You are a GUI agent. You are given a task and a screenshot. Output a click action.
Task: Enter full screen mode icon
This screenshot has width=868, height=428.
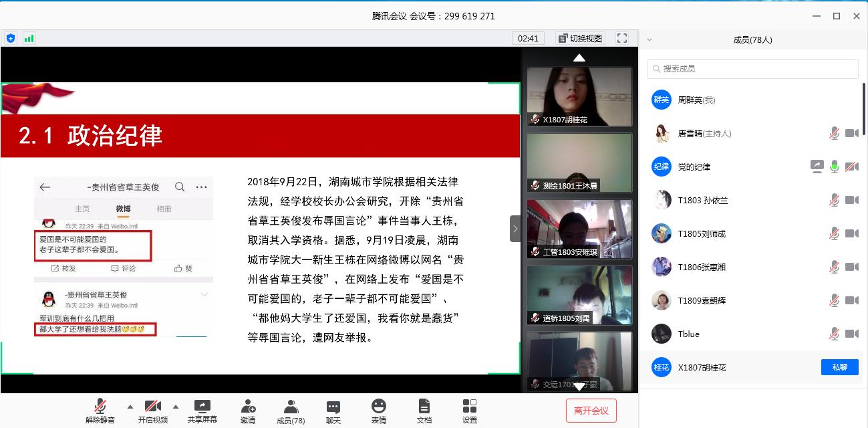622,38
